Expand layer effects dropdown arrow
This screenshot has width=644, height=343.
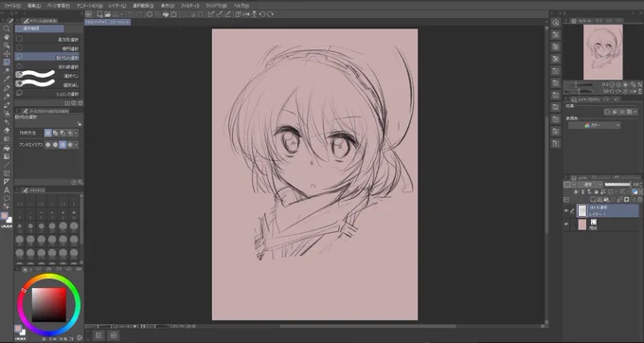(x=635, y=112)
